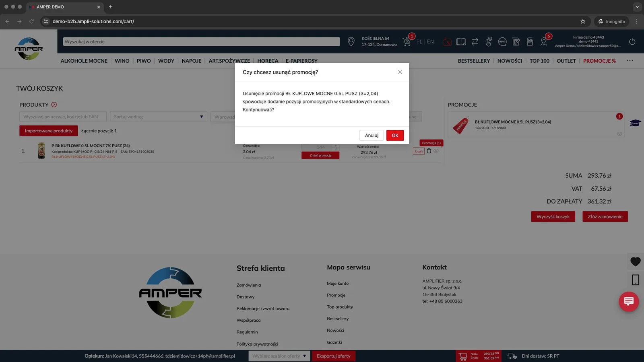Open ALKOHOLE MOCNE category

pos(84,61)
